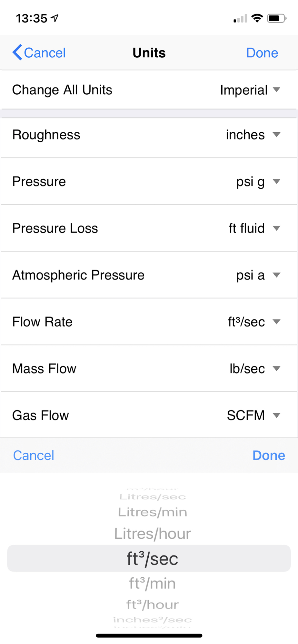Tap the back chevron beside Cancel
The height and width of the screenshot is (644, 298).
[17, 52]
